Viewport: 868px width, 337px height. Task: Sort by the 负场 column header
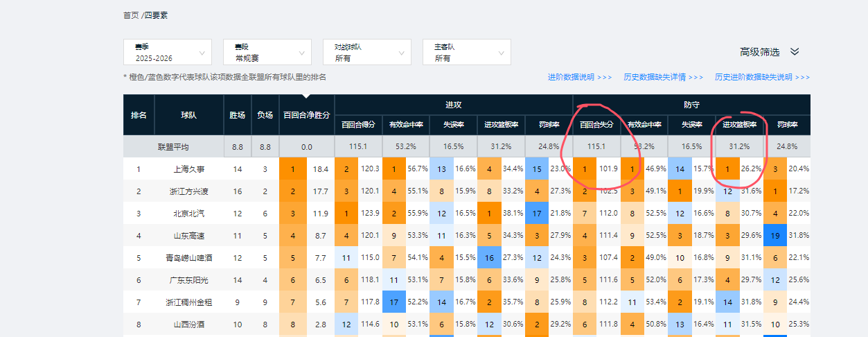(265, 115)
